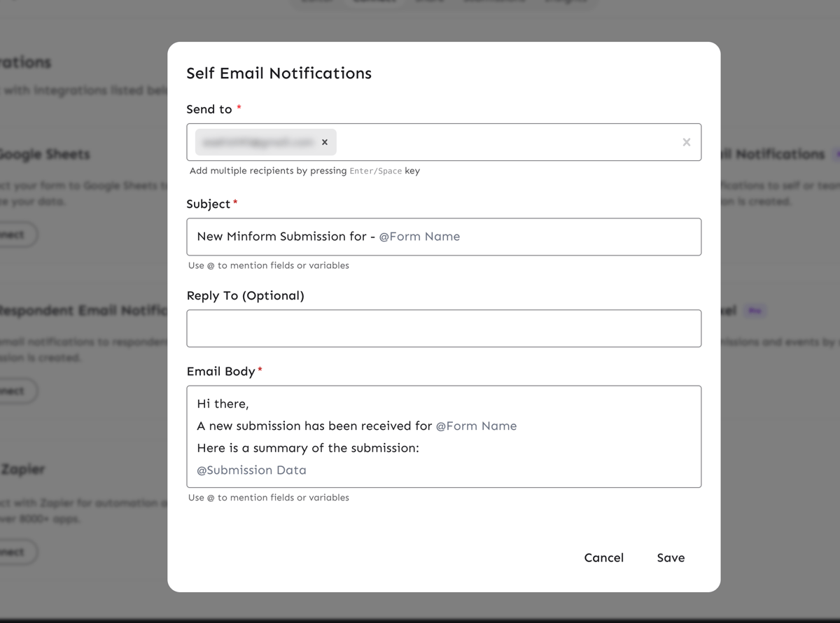Image resolution: width=840 pixels, height=623 pixels.
Task: Click the mention hint text below Email Body
Action: click(269, 498)
